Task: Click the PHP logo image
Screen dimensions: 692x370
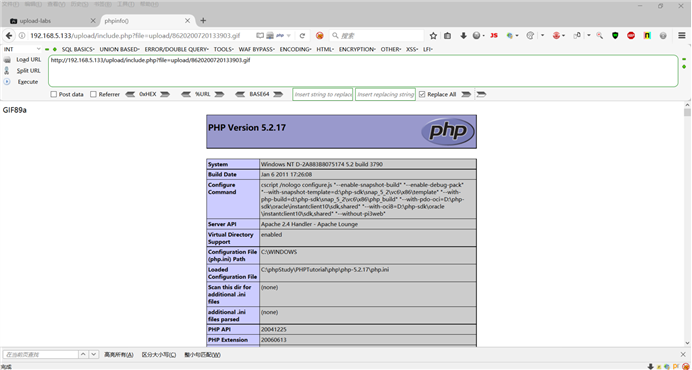Action: tap(448, 132)
